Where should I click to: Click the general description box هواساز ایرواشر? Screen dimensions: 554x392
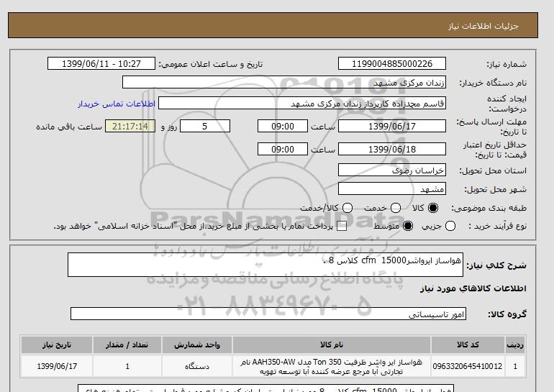[x=265, y=265]
